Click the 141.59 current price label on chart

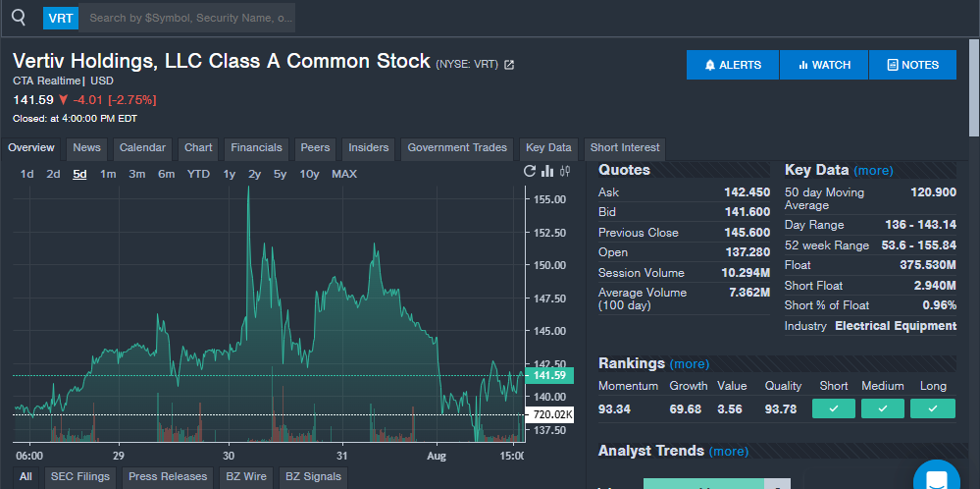(x=548, y=375)
